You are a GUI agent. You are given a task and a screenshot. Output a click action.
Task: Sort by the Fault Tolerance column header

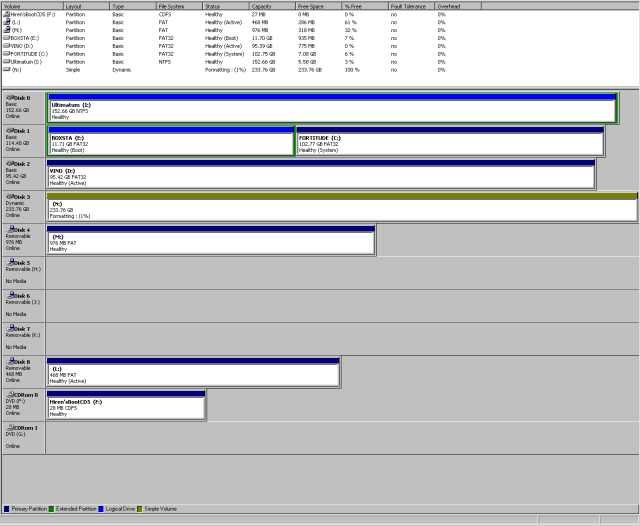coord(411,6)
